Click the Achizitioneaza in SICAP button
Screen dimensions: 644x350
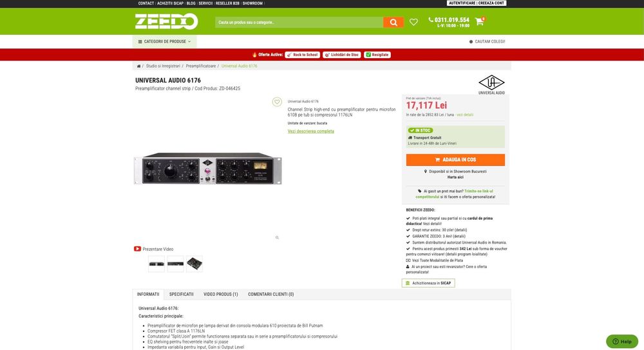coord(428,283)
